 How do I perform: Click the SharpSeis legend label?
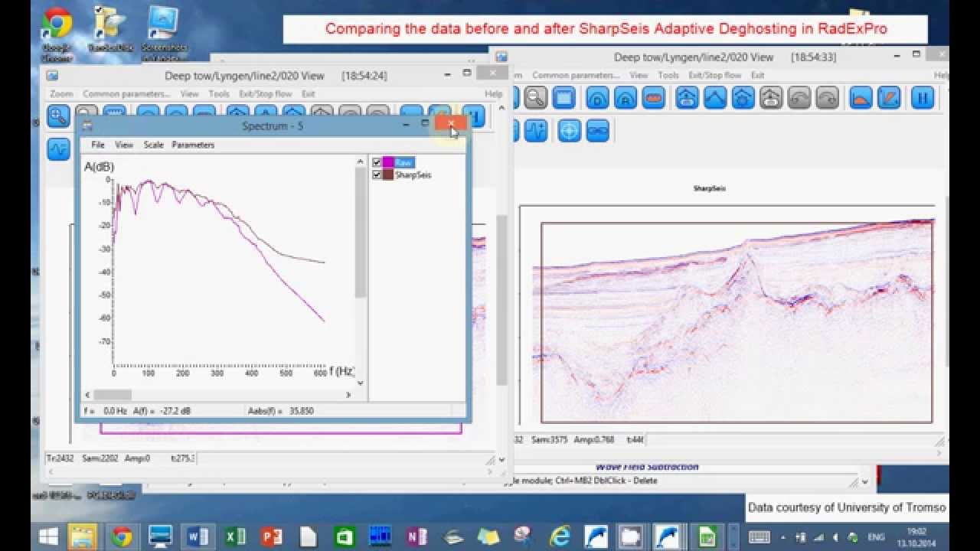[413, 174]
